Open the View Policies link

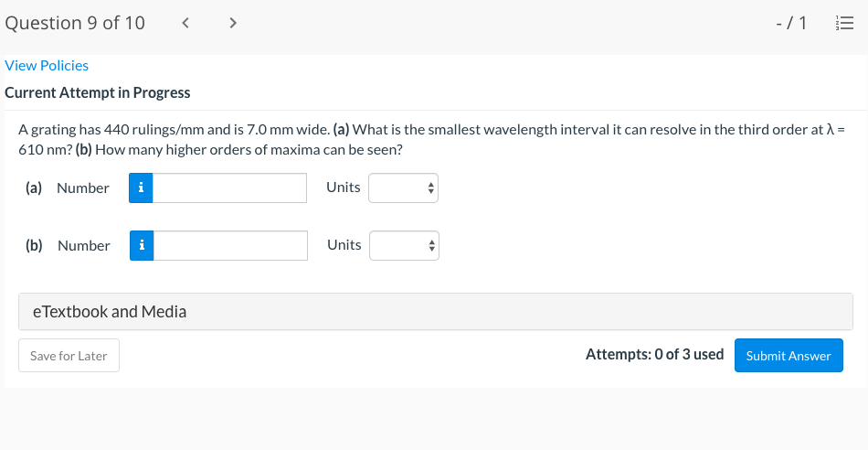(47, 65)
